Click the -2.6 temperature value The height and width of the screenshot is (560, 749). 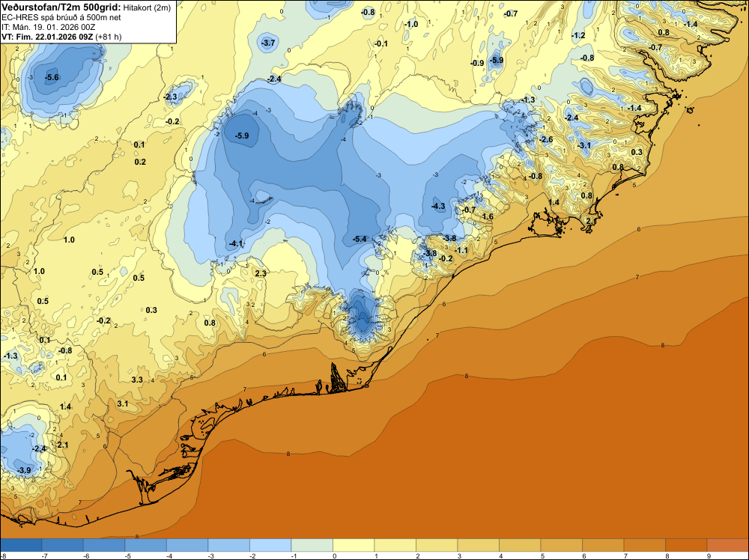[x=546, y=139]
